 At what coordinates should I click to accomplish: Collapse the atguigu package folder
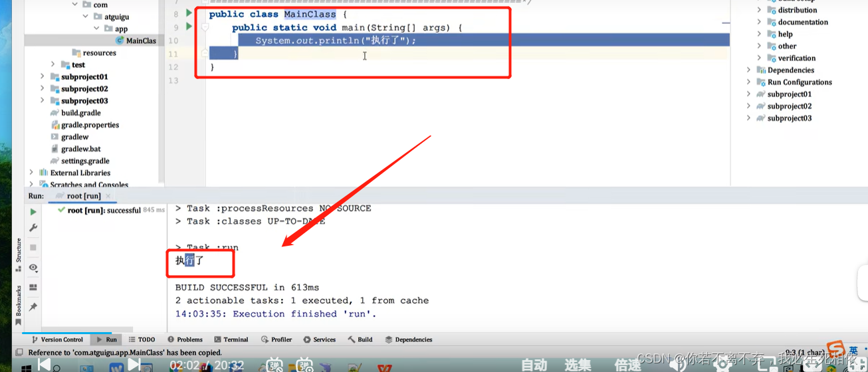pos(86,17)
